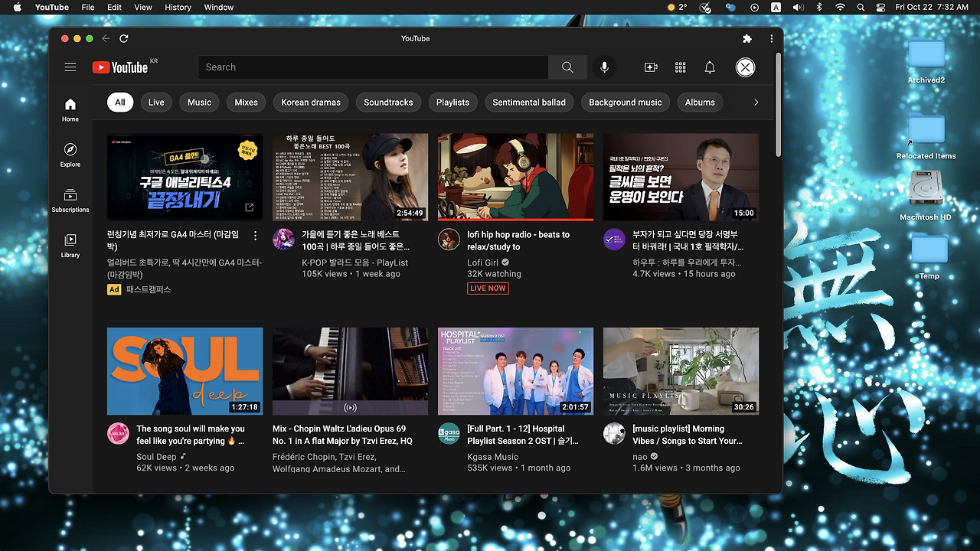Select the Korean dramas filter chip
Screen dimensions: 980x551
coord(311,103)
